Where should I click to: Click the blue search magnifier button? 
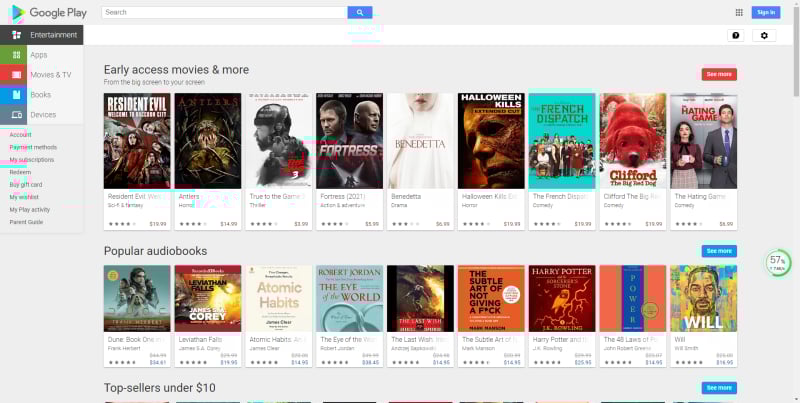[x=360, y=12]
